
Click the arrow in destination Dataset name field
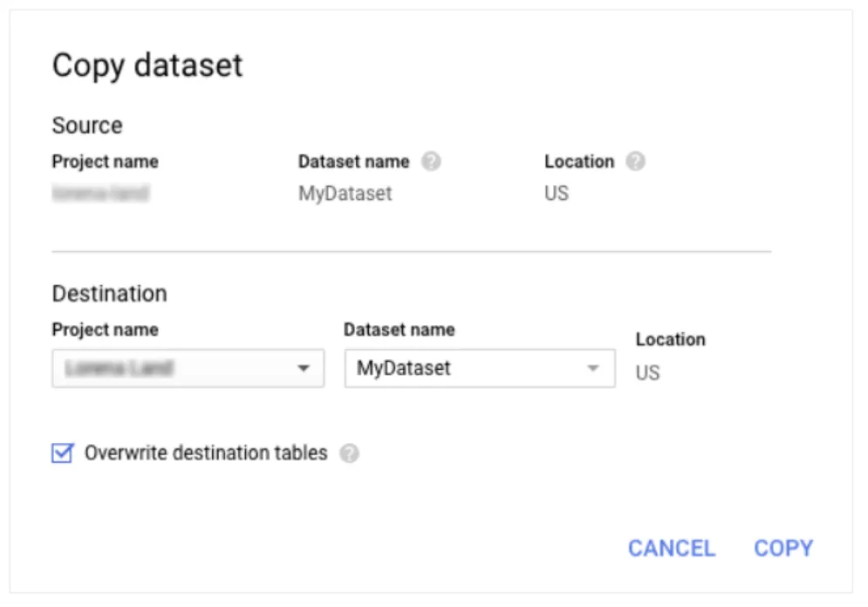pos(593,368)
